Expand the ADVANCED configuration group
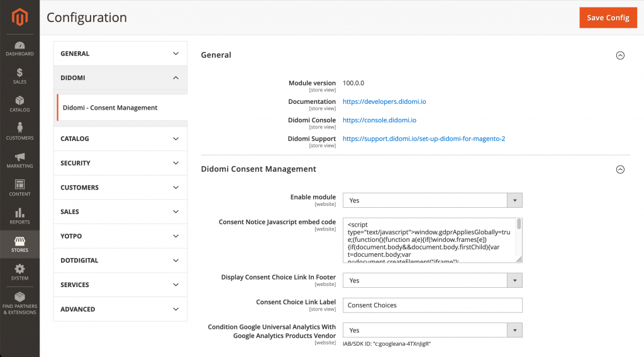 [x=120, y=309]
